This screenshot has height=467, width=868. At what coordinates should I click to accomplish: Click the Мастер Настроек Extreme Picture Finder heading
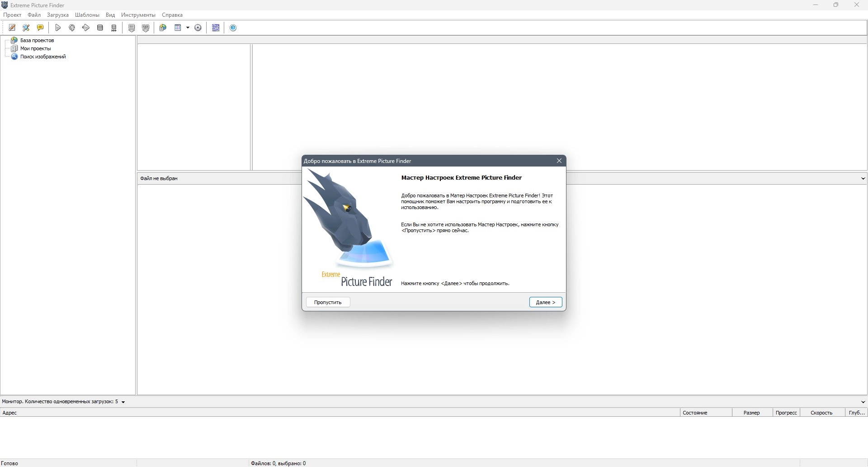click(462, 178)
